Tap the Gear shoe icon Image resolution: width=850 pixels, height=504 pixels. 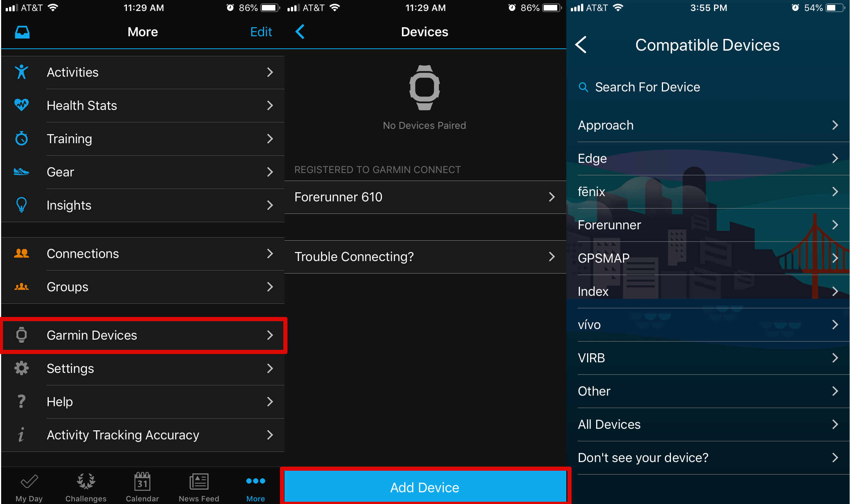[22, 172]
